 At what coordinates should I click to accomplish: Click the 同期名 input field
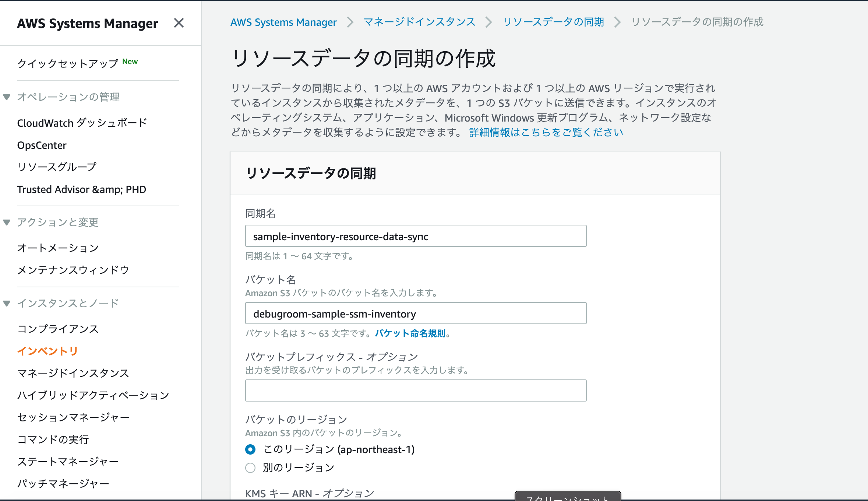pyautogui.click(x=416, y=236)
